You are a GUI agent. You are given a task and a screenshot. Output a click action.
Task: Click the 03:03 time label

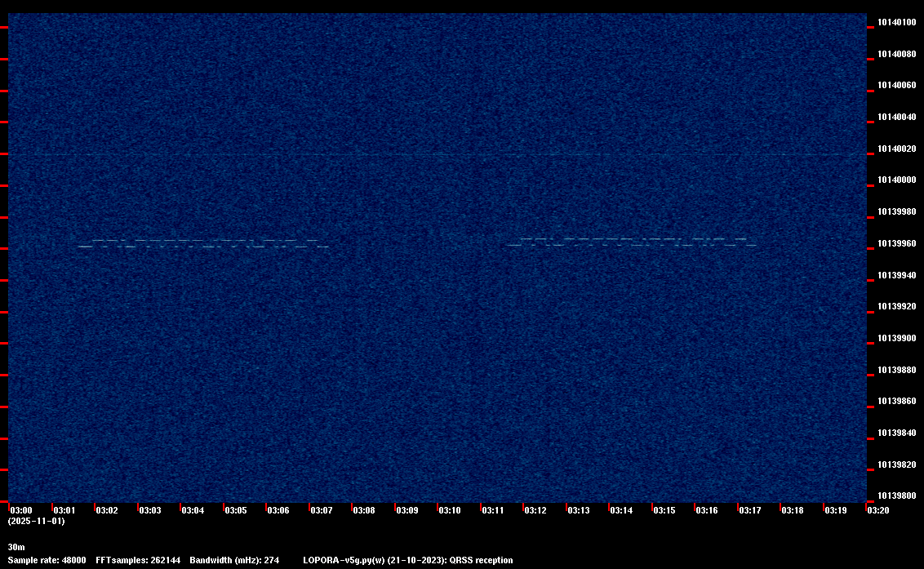pyautogui.click(x=149, y=510)
